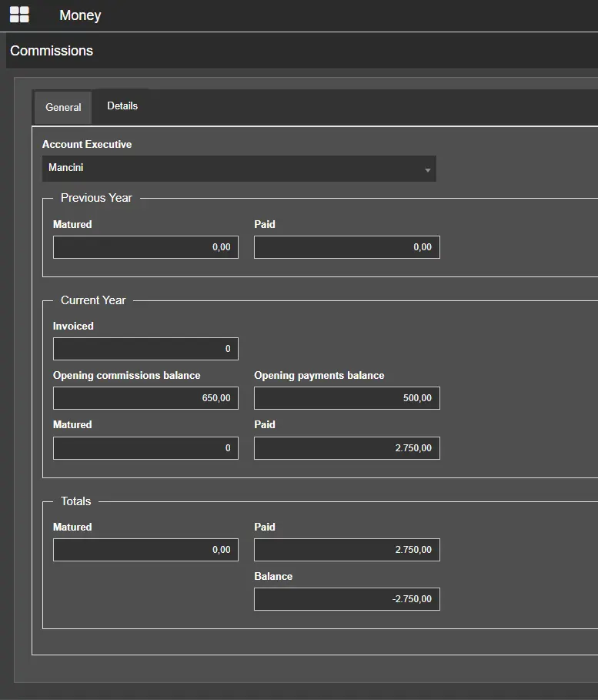Viewport: 598px width, 700px height.
Task: Click the Current Year Paid field
Action: point(346,448)
